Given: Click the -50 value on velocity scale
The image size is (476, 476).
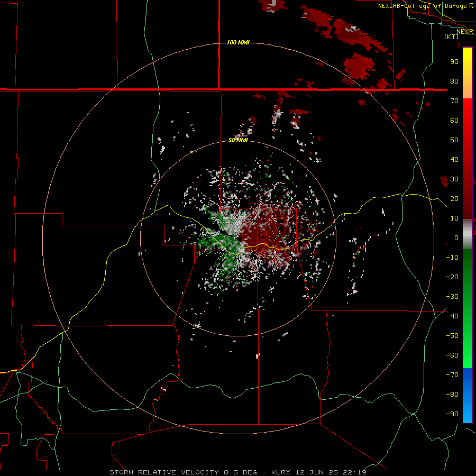Looking at the screenshot, I should tap(452, 336).
